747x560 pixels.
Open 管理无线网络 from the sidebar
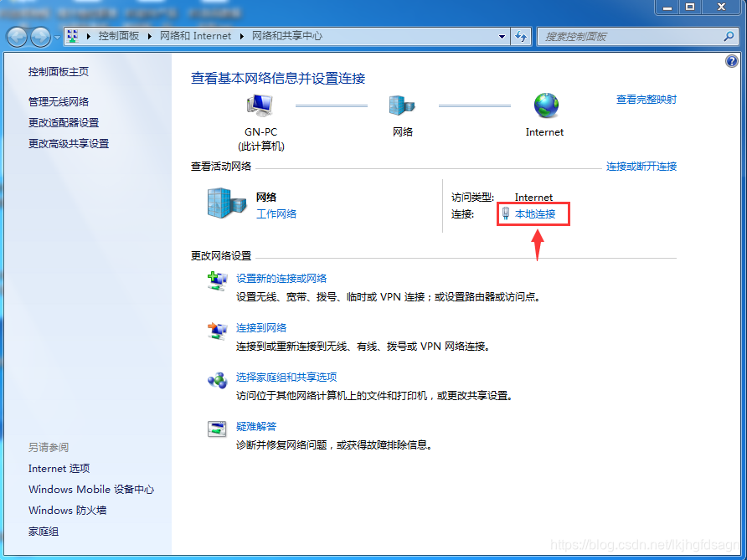(x=58, y=101)
